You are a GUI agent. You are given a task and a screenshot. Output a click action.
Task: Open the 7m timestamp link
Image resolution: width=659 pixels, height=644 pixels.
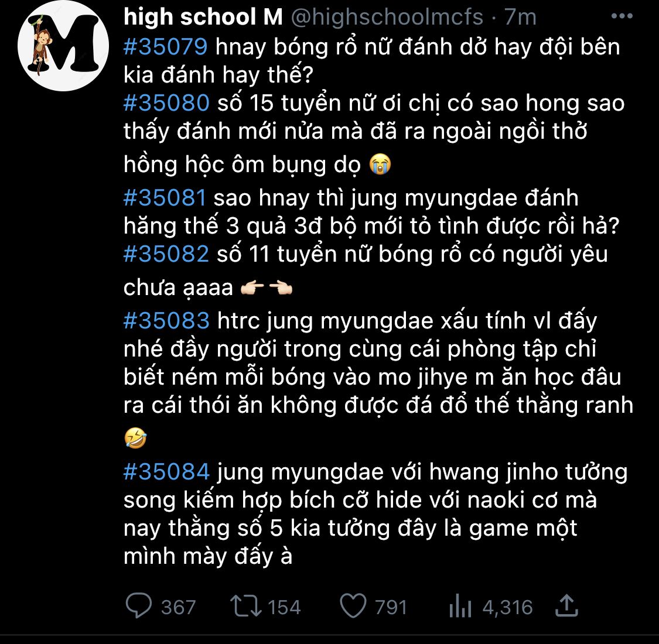[x=520, y=18]
